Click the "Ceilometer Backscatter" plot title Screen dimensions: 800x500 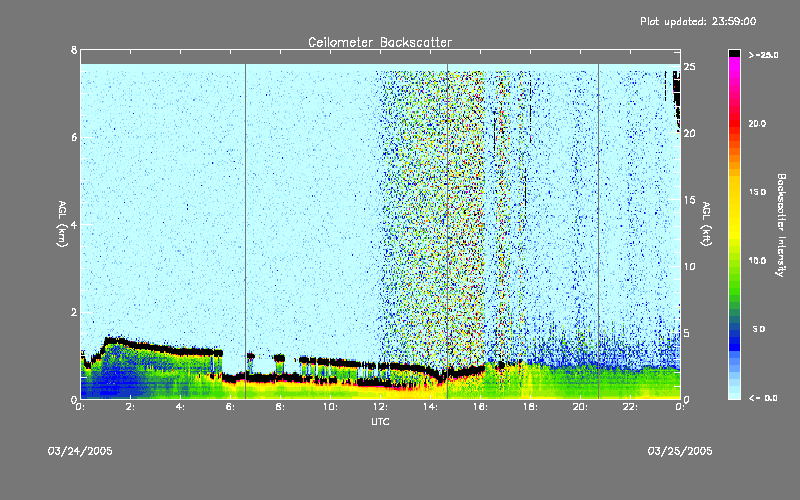(x=380, y=42)
